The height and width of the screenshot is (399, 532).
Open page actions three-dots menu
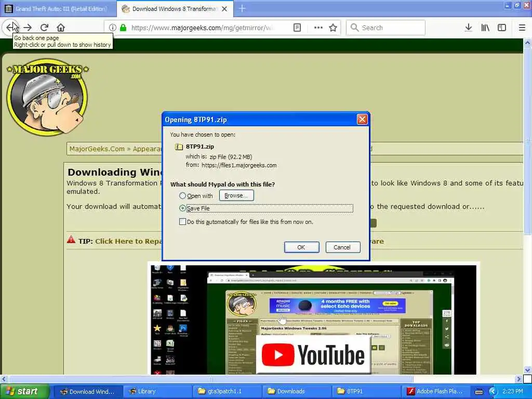[318, 28]
